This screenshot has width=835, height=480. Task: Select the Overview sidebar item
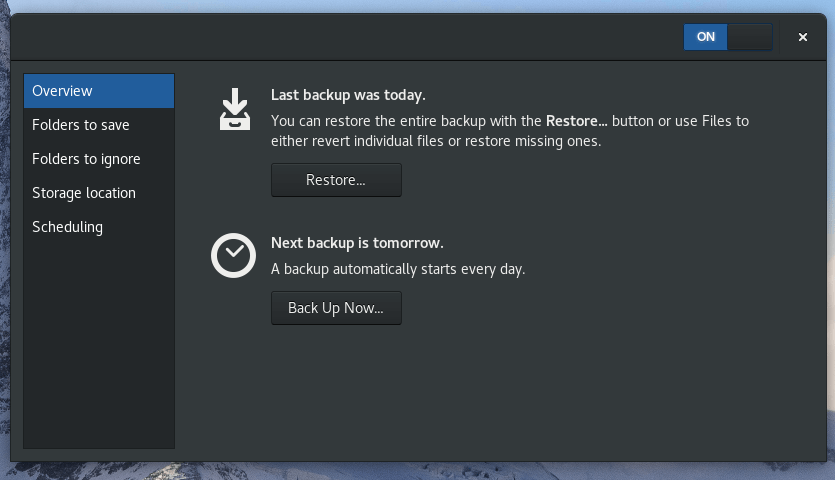[x=99, y=91]
